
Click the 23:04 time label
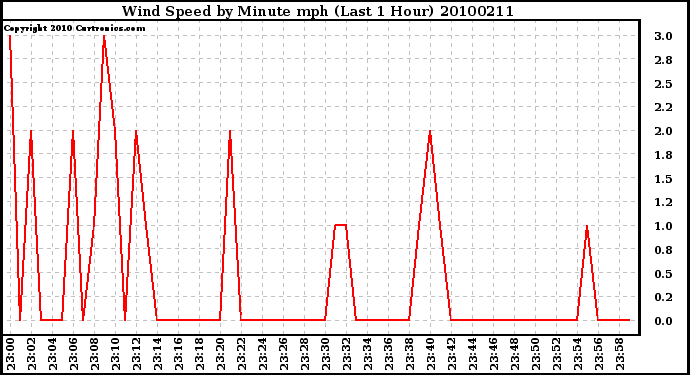click(x=52, y=354)
